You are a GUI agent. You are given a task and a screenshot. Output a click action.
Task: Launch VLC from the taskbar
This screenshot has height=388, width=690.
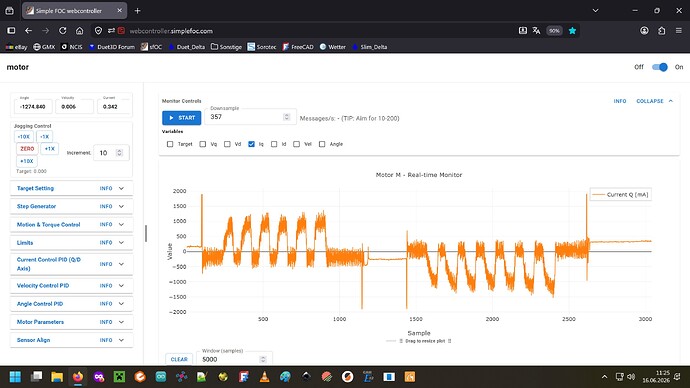coord(264,377)
